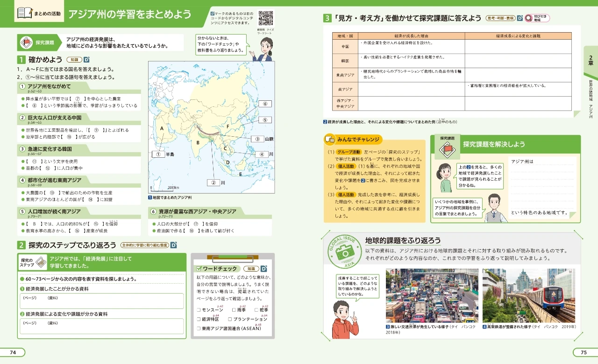The image size is (598, 364).
Task: Open the Bangkok elevated railway photo
Action: (x=529, y=296)
